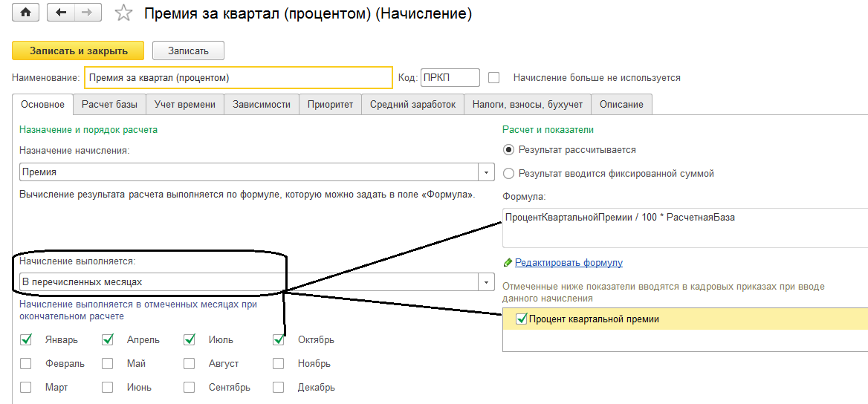Expand the 'Начисление выполняется' dropdown list
Screen dimensions: 868x404
click(x=487, y=282)
